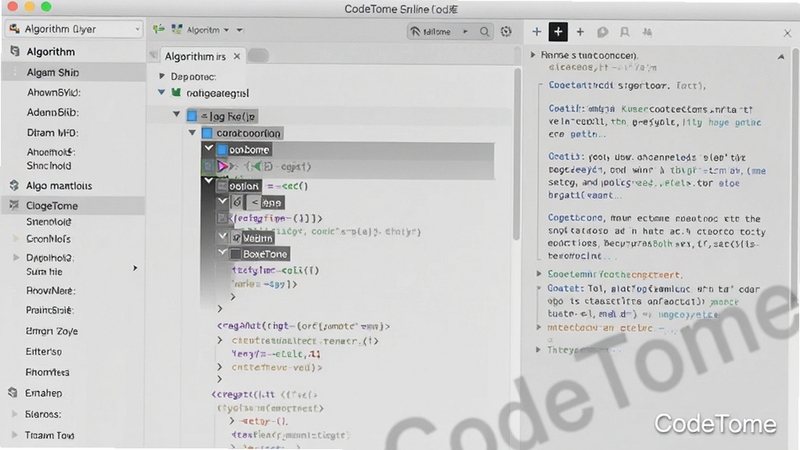Click the Algorithm sidebar icon

[15, 51]
